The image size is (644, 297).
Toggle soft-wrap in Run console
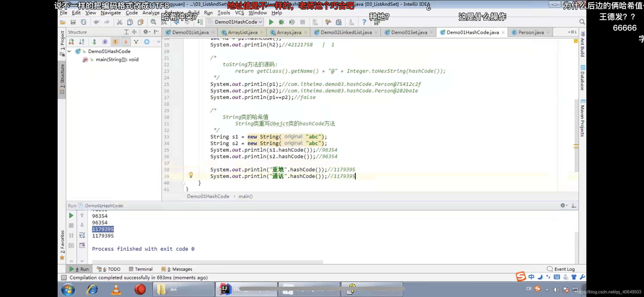coord(82,235)
